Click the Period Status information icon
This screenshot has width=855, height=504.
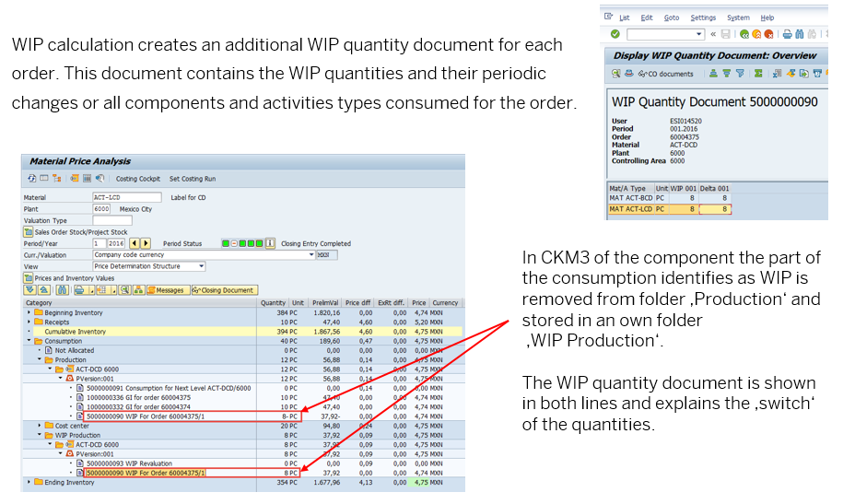[x=270, y=243]
